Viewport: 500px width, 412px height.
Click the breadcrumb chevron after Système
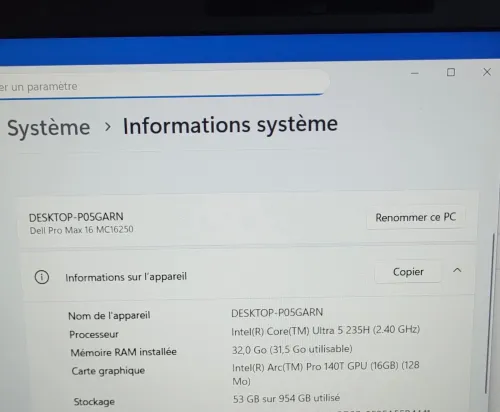(x=107, y=127)
